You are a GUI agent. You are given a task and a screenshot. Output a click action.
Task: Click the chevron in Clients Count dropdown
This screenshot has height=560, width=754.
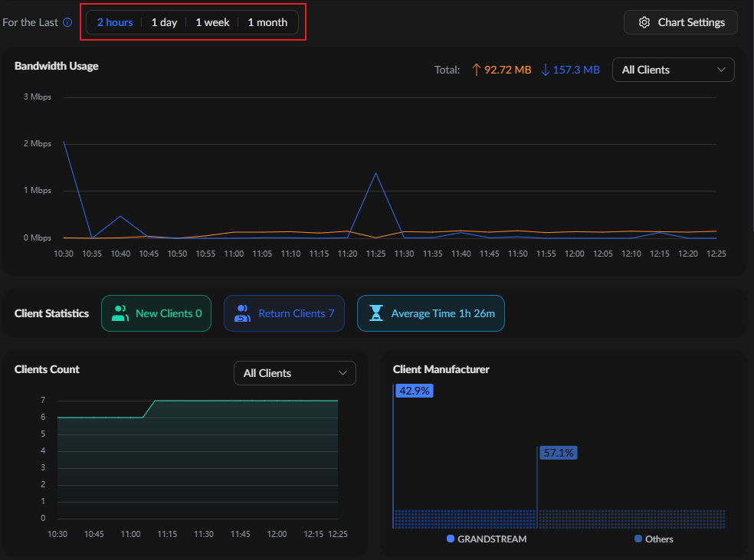(x=343, y=373)
